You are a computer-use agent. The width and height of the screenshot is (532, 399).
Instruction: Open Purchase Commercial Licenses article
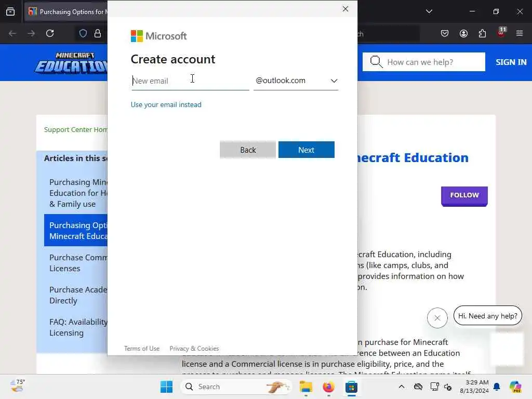click(x=78, y=263)
